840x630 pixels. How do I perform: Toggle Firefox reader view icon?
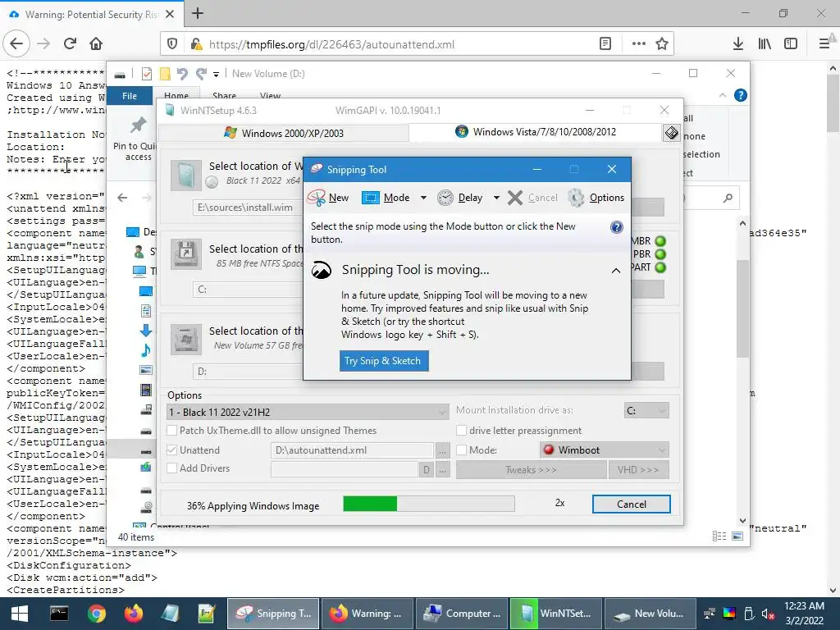coord(605,44)
